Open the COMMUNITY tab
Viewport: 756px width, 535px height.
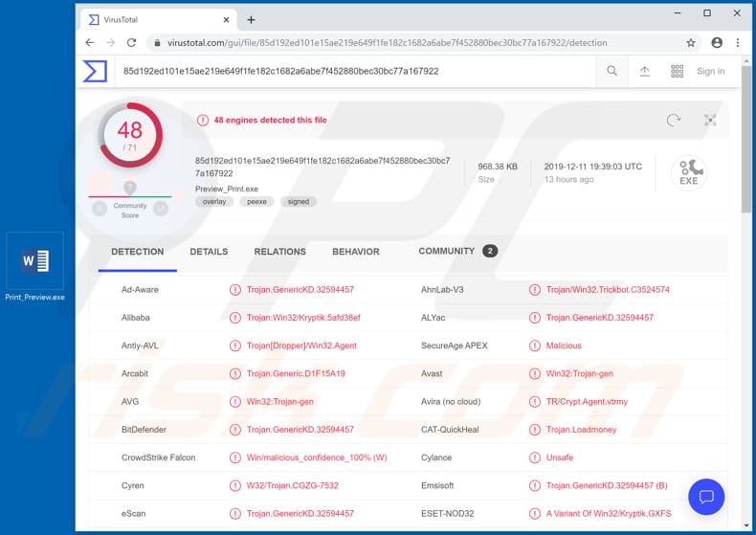[457, 251]
